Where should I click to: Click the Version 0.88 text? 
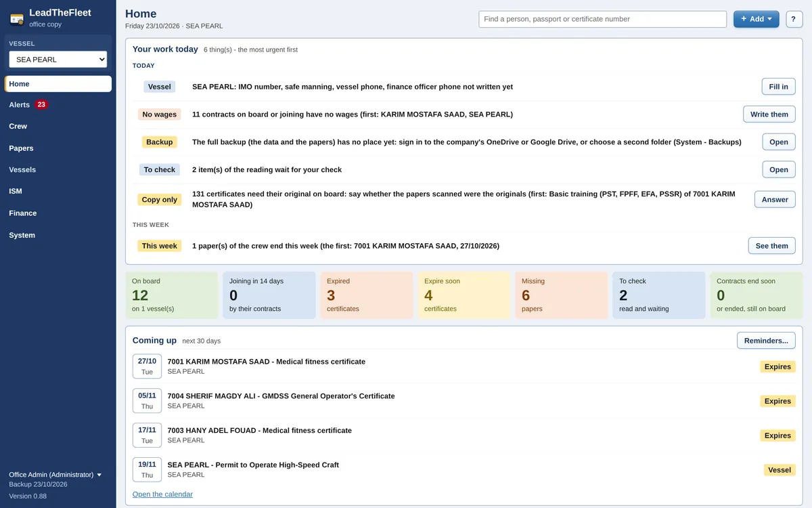pyautogui.click(x=28, y=496)
